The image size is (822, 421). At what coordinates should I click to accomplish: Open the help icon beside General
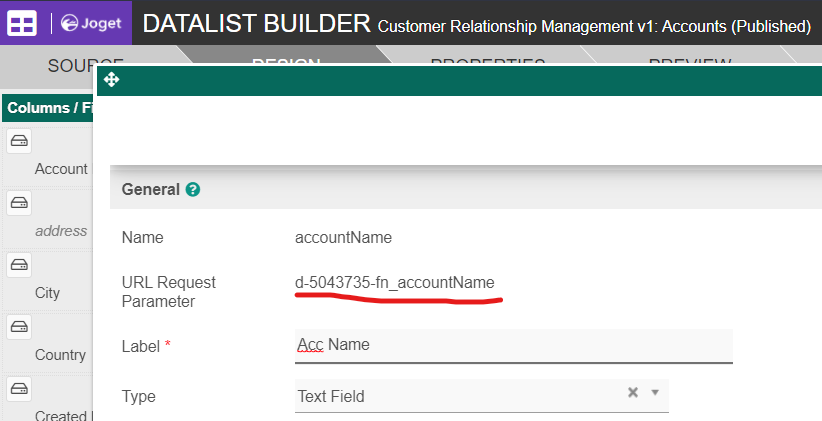point(193,189)
